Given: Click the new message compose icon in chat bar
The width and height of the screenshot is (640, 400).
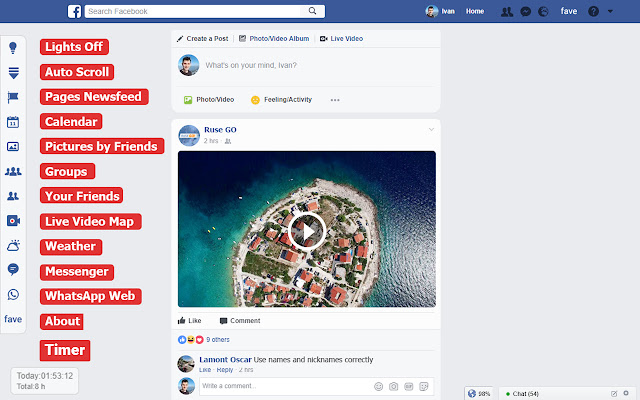Looking at the screenshot, I should 614,394.
